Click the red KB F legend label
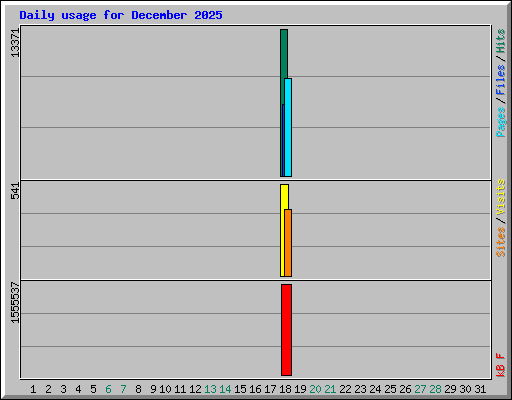This screenshot has width=512, height=400. 501,365
